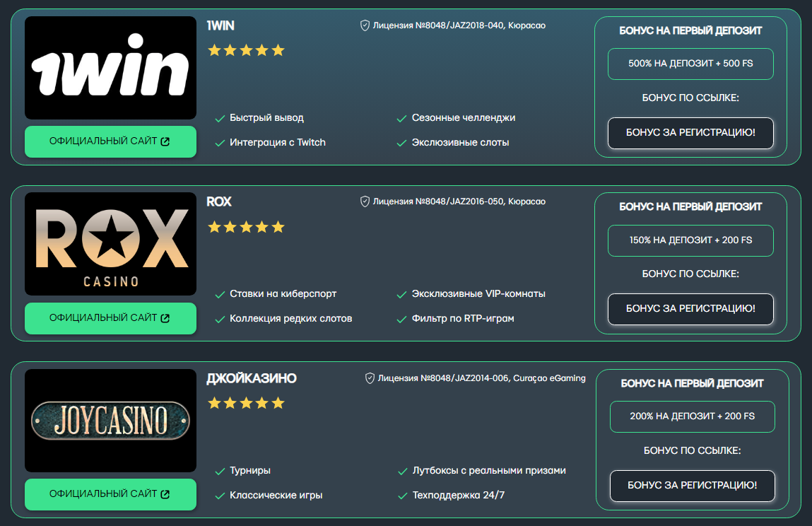Click the shield icon beside the Джойказино license
The image size is (812, 526).
[370, 378]
